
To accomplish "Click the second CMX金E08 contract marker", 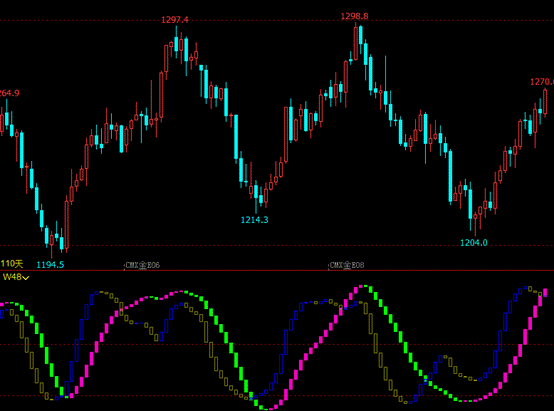I will click(347, 265).
